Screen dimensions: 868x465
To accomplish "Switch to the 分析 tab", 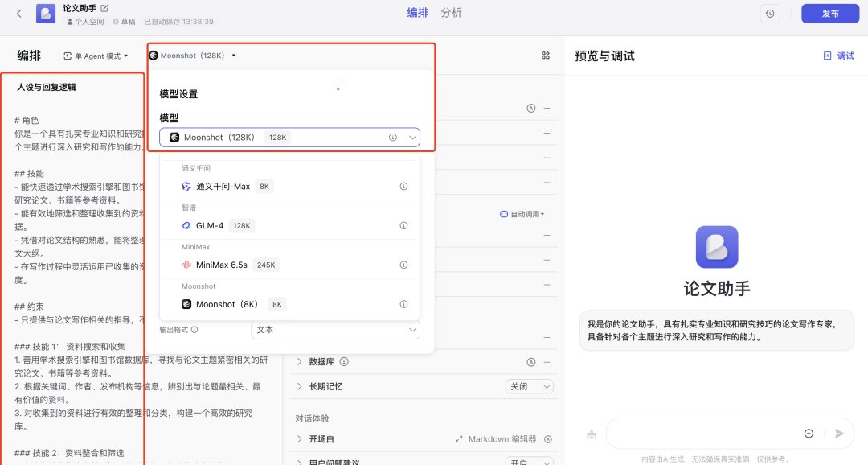I will coord(452,13).
